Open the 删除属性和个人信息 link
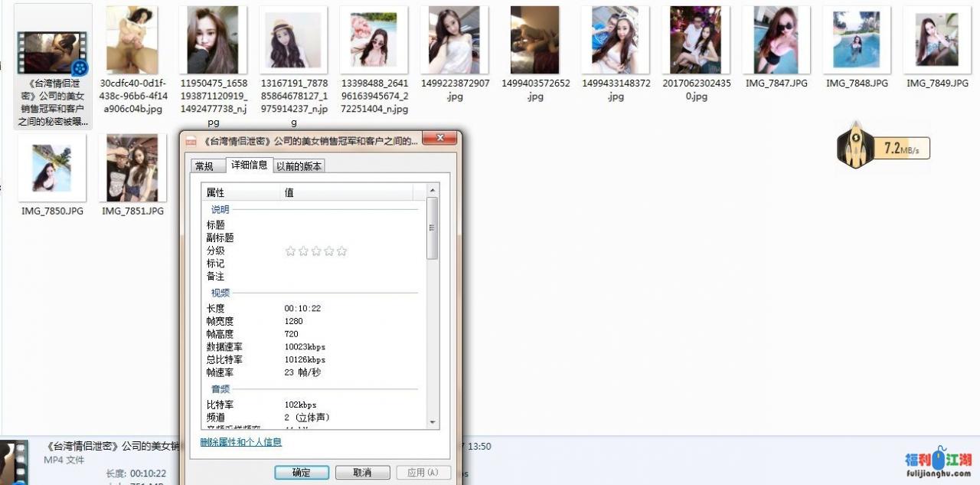This screenshot has width=980, height=485. pyautogui.click(x=240, y=442)
